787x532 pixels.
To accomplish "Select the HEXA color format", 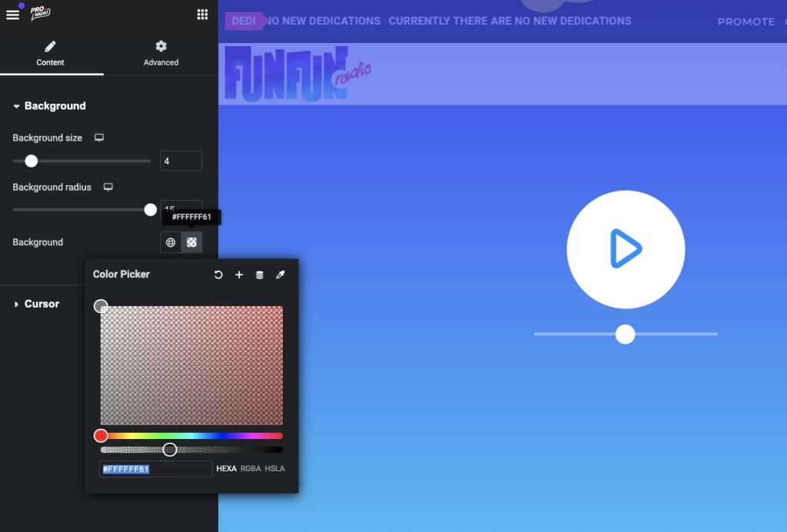I will (226, 469).
